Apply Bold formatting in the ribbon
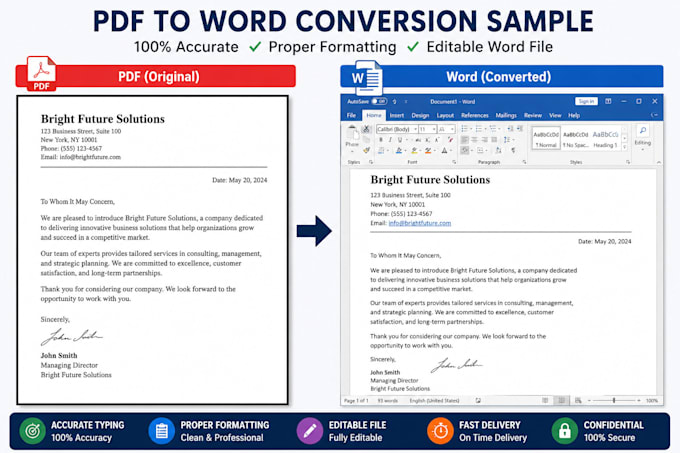Image resolution: width=680 pixels, height=453 pixels. 381,140
